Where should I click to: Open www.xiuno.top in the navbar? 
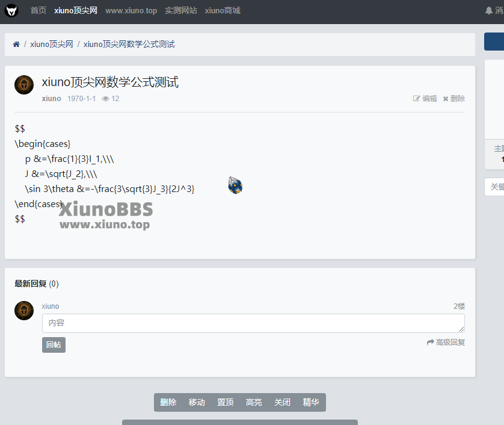tap(131, 11)
